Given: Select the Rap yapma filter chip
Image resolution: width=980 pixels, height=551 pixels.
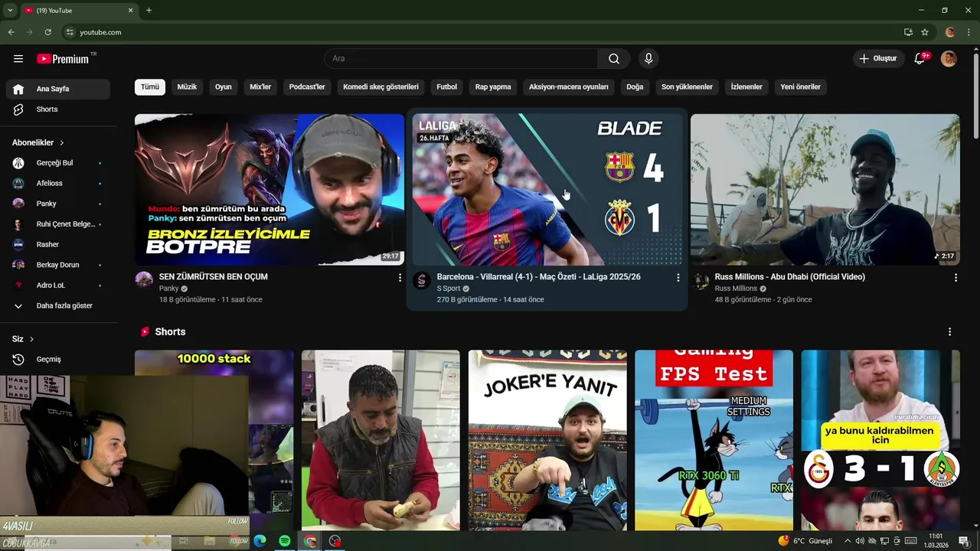Looking at the screenshot, I should (x=493, y=87).
